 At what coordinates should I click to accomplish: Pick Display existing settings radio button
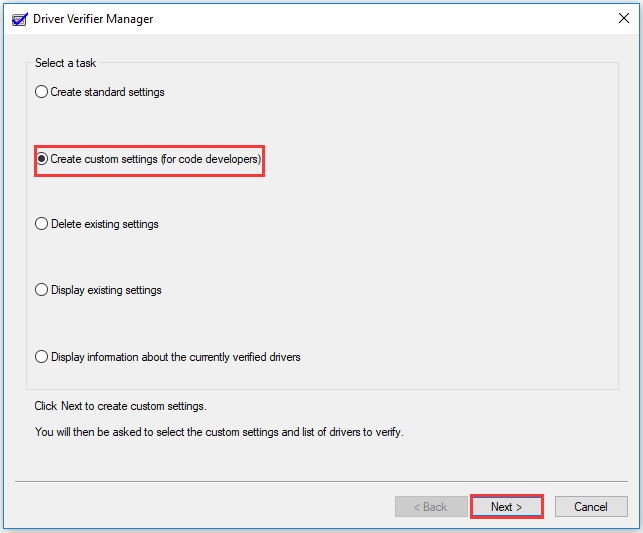98,290
